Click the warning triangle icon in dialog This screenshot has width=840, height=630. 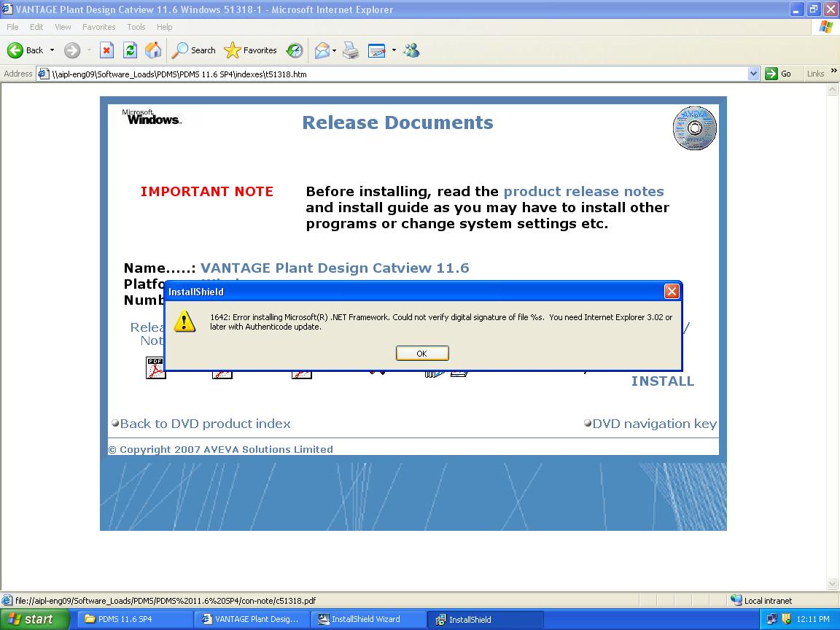[184, 321]
